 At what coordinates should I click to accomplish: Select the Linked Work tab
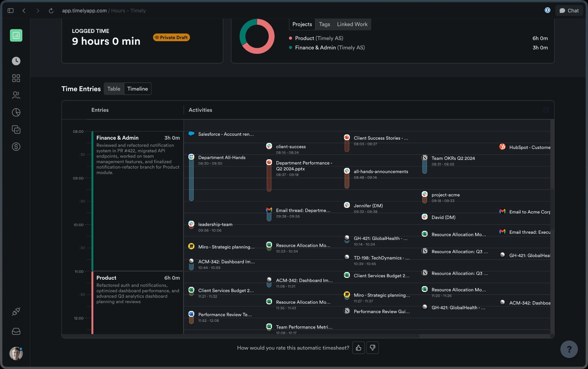(352, 24)
